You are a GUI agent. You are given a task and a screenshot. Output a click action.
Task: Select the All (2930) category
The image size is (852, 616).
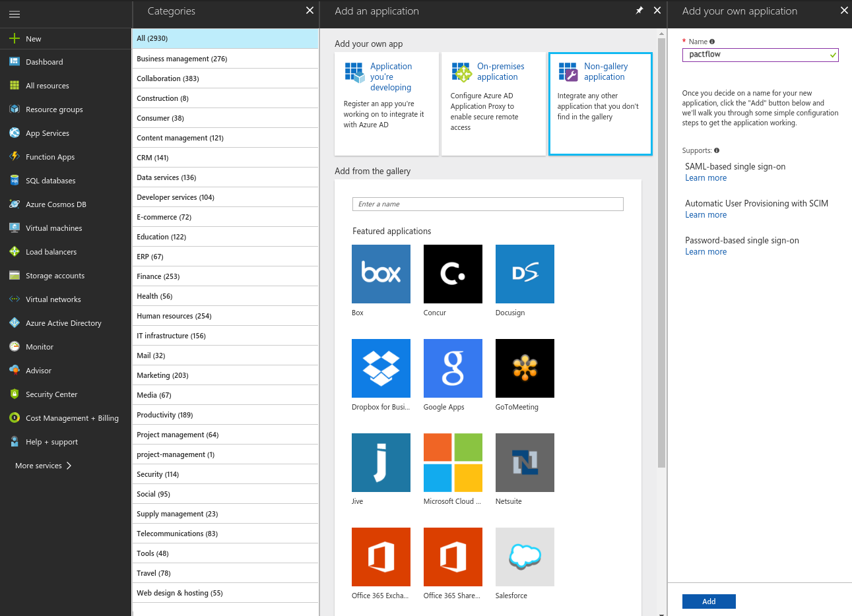click(225, 38)
